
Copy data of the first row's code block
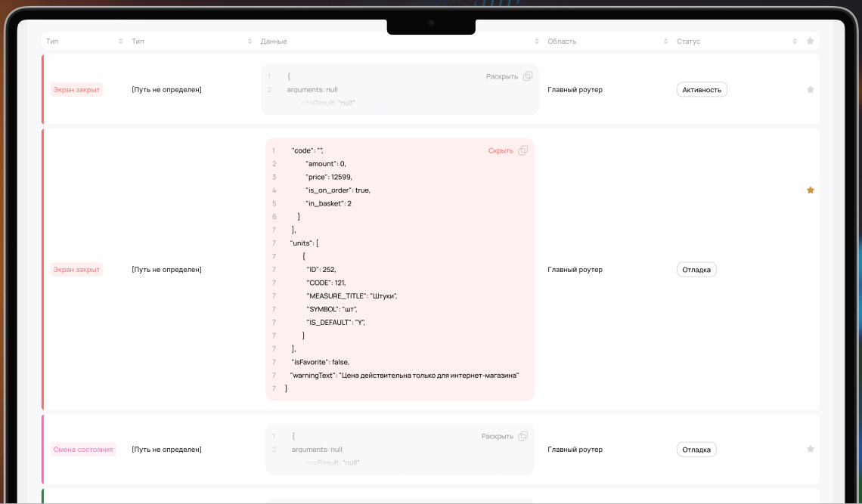pyautogui.click(x=527, y=76)
